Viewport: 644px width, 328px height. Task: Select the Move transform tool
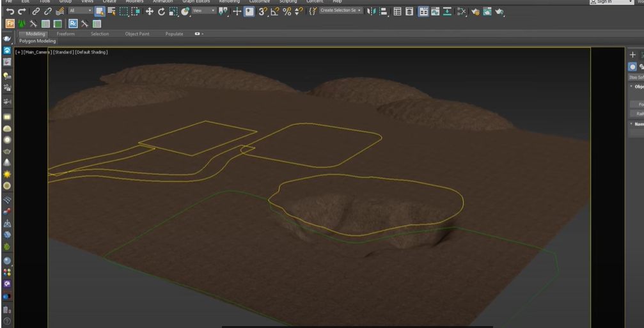[x=150, y=12]
